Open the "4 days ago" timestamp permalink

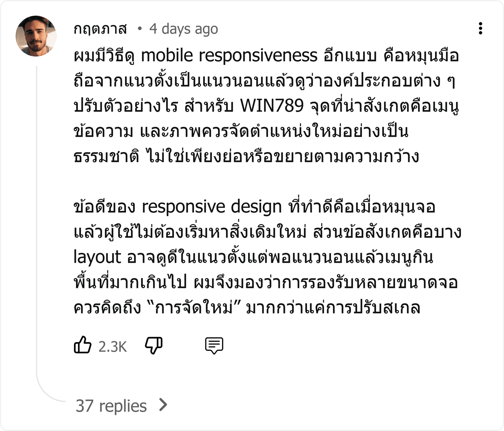click(x=184, y=29)
